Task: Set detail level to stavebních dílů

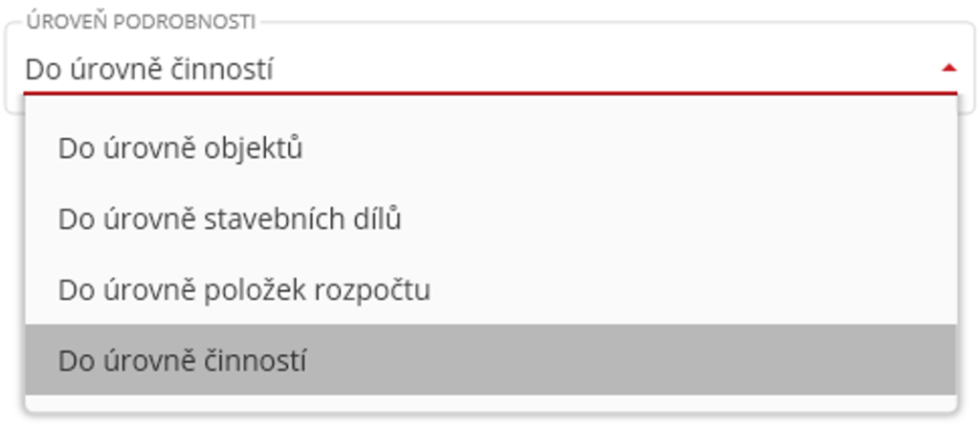Action: pyautogui.click(x=230, y=219)
